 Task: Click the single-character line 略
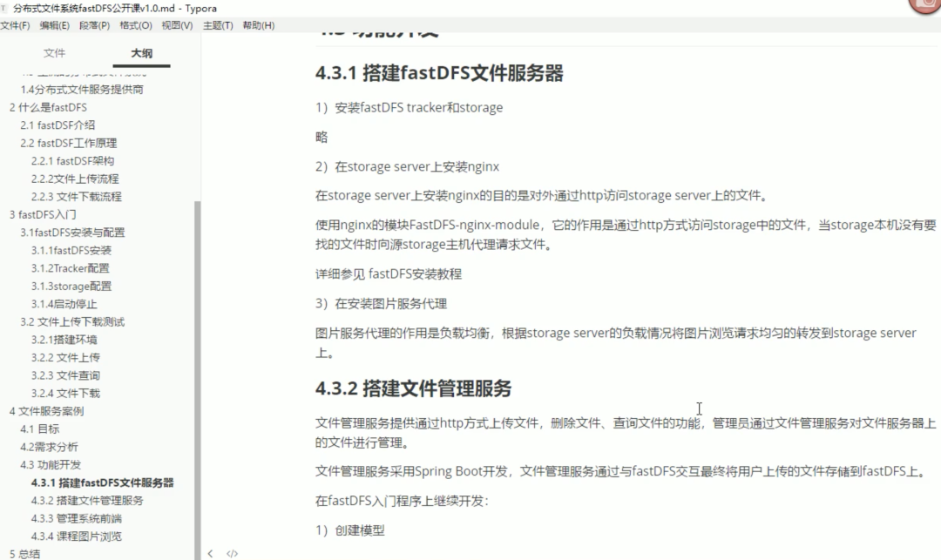pos(322,138)
